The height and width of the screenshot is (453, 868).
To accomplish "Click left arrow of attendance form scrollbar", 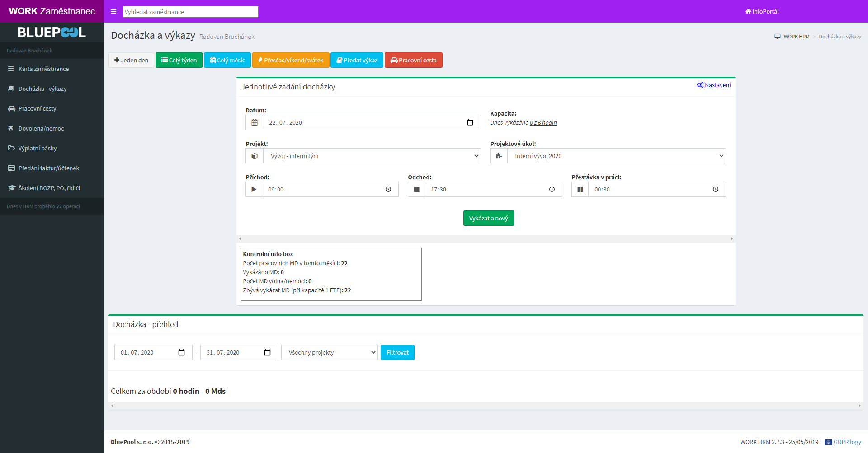I will [240, 239].
